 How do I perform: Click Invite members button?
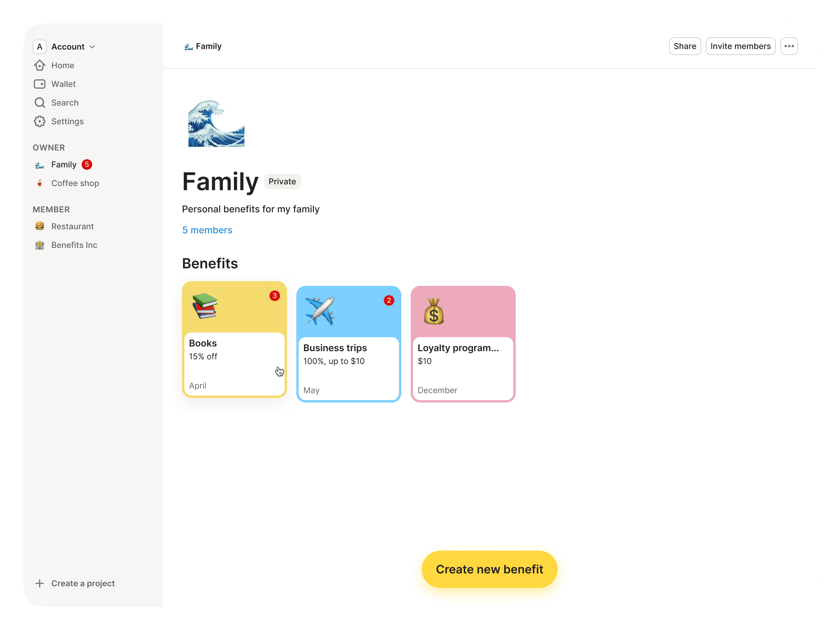[x=740, y=46]
